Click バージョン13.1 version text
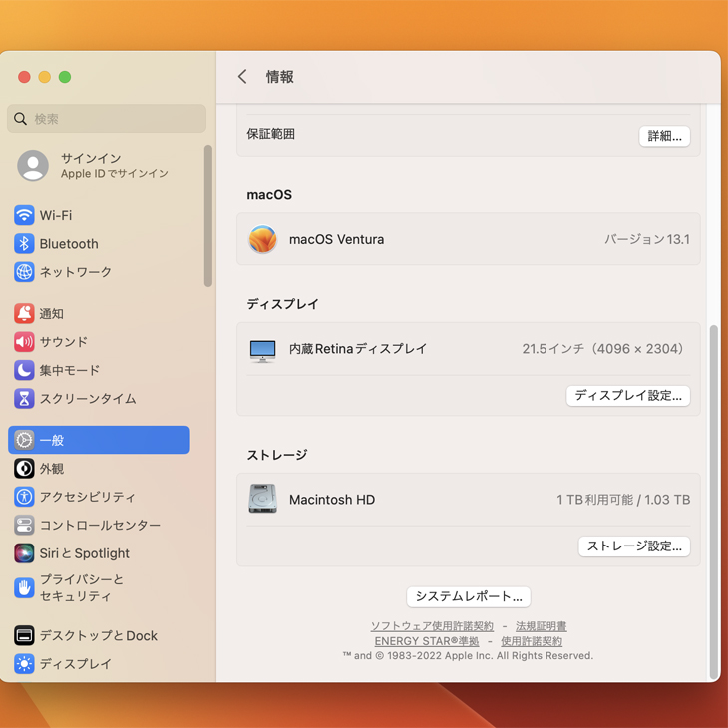The height and width of the screenshot is (728, 728). tap(647, 239)
